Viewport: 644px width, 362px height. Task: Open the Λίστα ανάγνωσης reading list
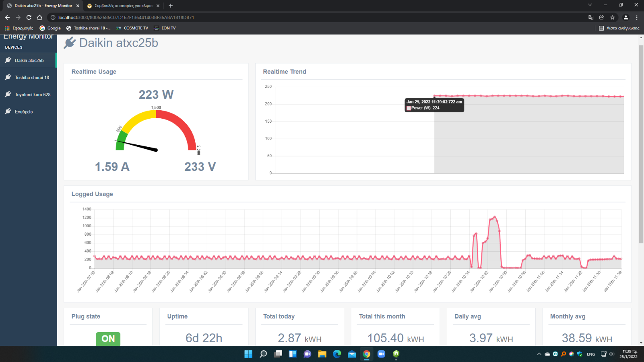coord(619,28)
